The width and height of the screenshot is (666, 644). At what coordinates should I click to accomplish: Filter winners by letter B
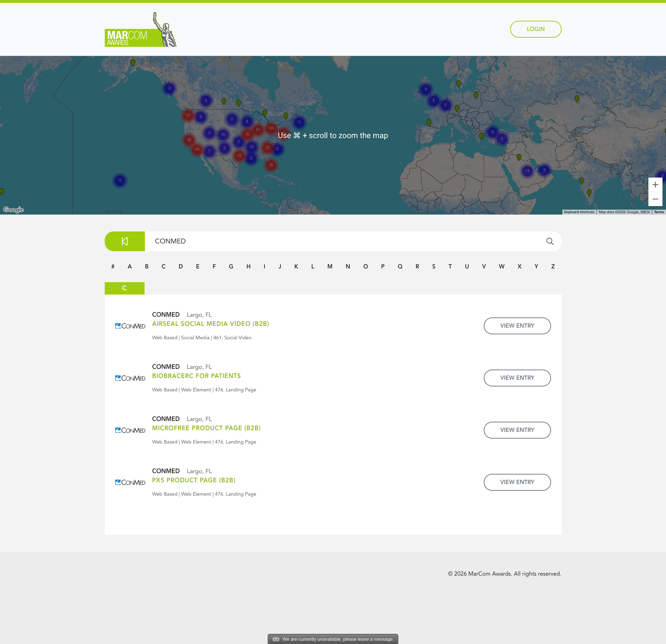click(x=147, y=267)
